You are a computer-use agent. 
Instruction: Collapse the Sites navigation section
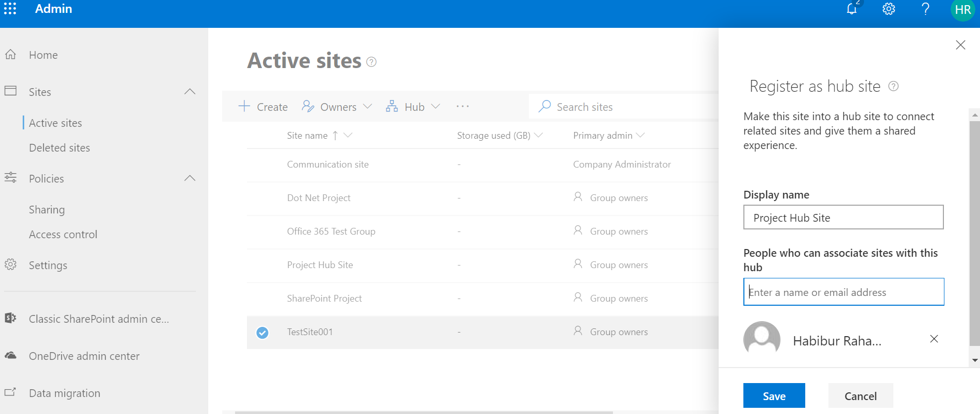pyautogui.click(x=190, y=92)
